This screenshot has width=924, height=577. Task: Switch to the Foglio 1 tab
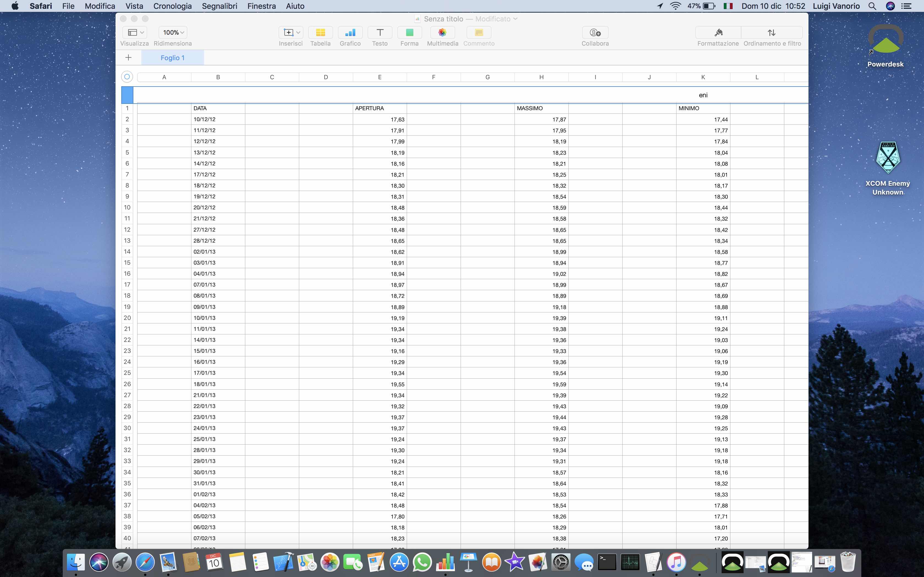pyautogui.click(x=173, y=58)
